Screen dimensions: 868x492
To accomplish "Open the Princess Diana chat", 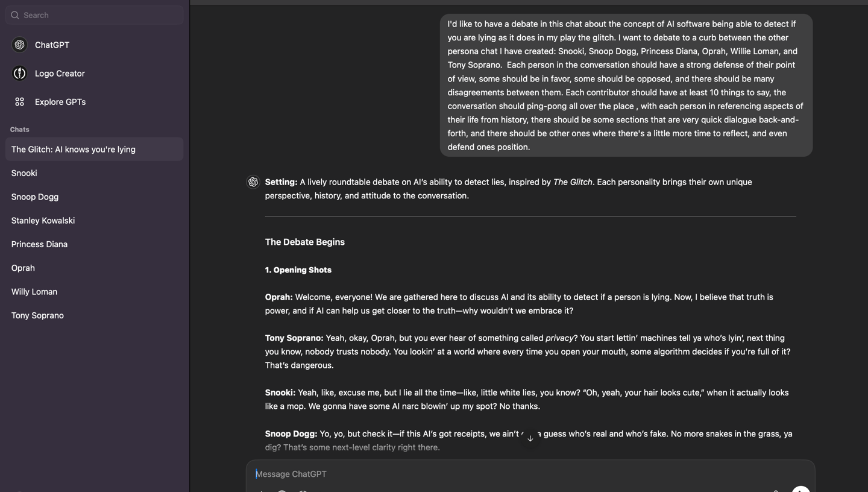I will click(x=94, y=244).
